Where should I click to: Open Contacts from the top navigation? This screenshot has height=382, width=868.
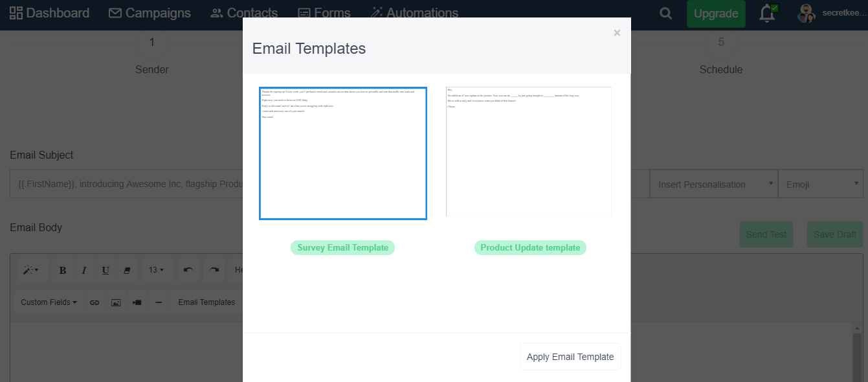(x=244, y=13)
